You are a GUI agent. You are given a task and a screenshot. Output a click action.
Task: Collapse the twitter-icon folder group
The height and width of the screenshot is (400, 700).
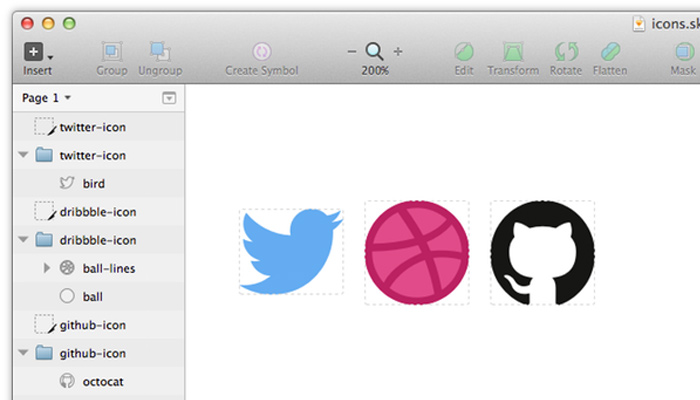pyautogui.click(x=24, y=156)
